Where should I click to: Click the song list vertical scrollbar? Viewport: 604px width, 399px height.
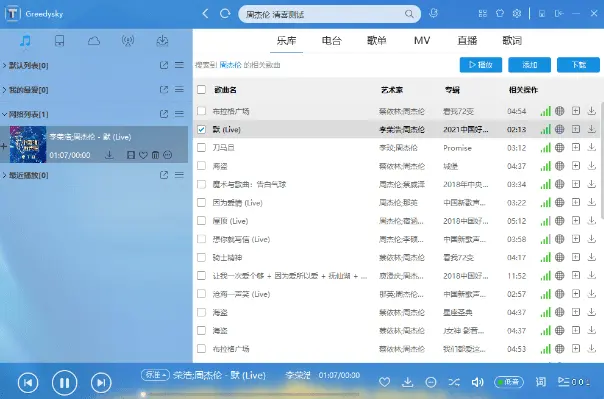tap(602, 160)
